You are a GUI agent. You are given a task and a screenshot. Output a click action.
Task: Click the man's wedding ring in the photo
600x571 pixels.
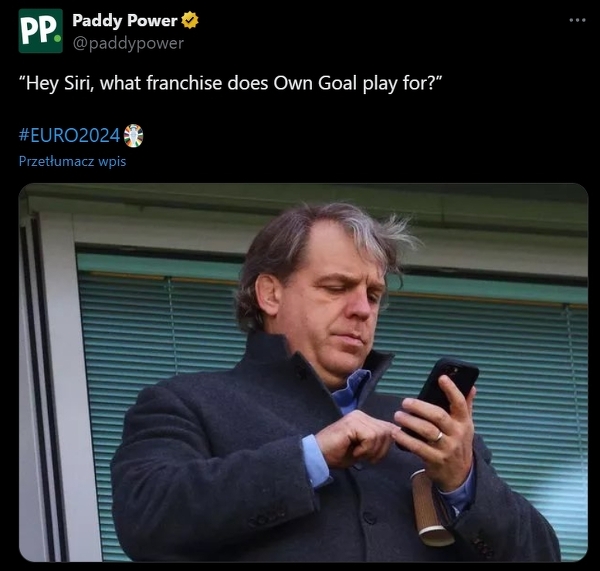pos(439,436)
